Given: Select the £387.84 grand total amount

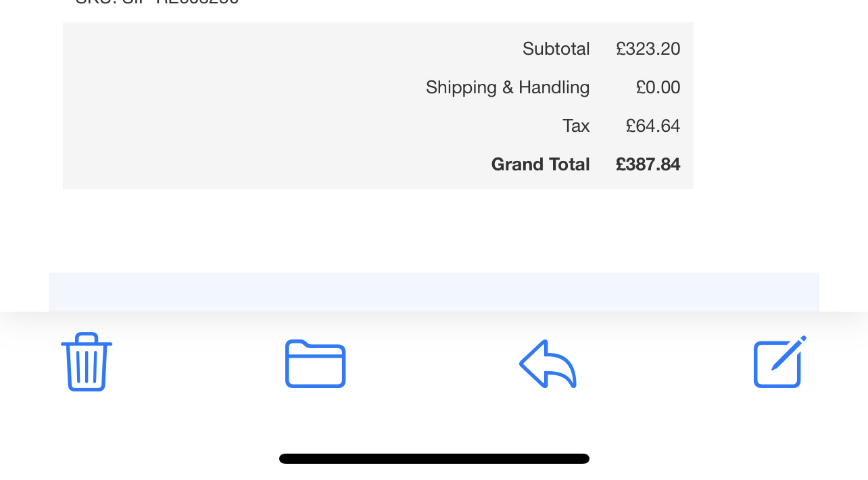Looking at the screenshot, I should pos(648,164).
